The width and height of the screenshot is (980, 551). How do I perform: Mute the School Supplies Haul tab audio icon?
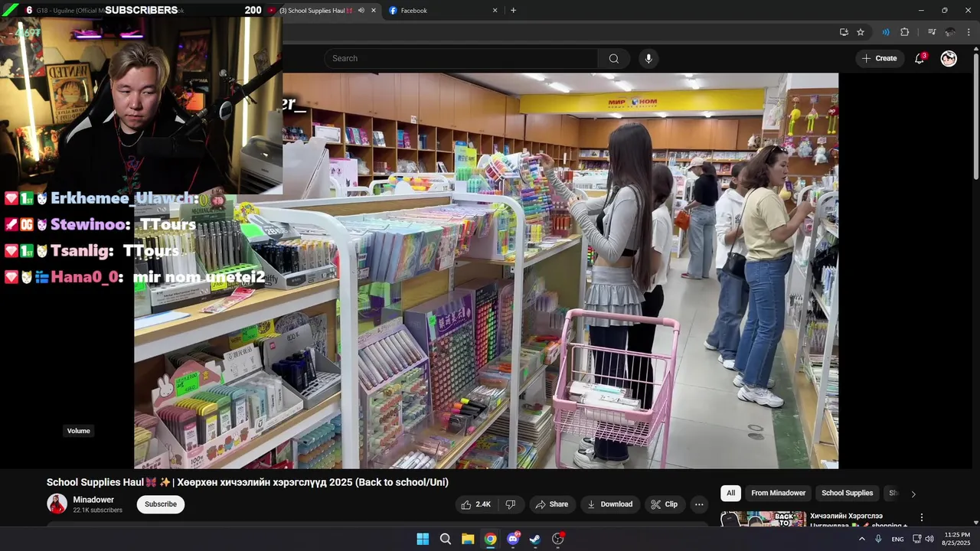[361, 11]
